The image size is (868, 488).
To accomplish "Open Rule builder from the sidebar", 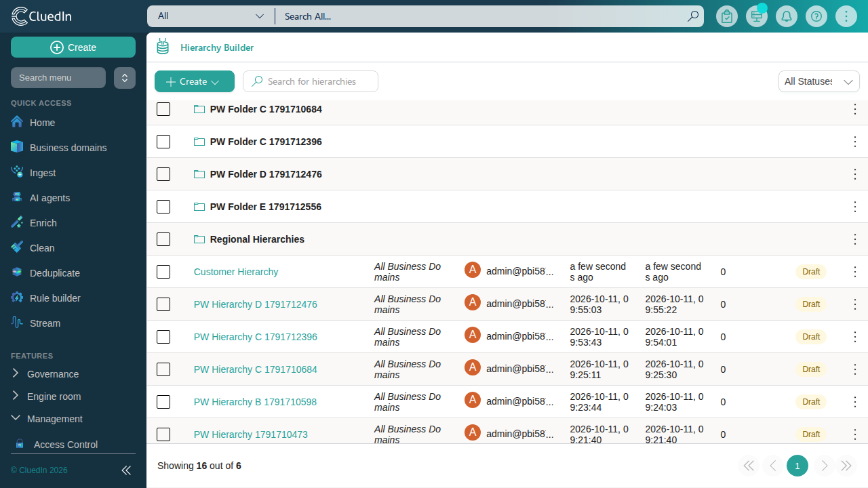I will click(x=55, y=298).
